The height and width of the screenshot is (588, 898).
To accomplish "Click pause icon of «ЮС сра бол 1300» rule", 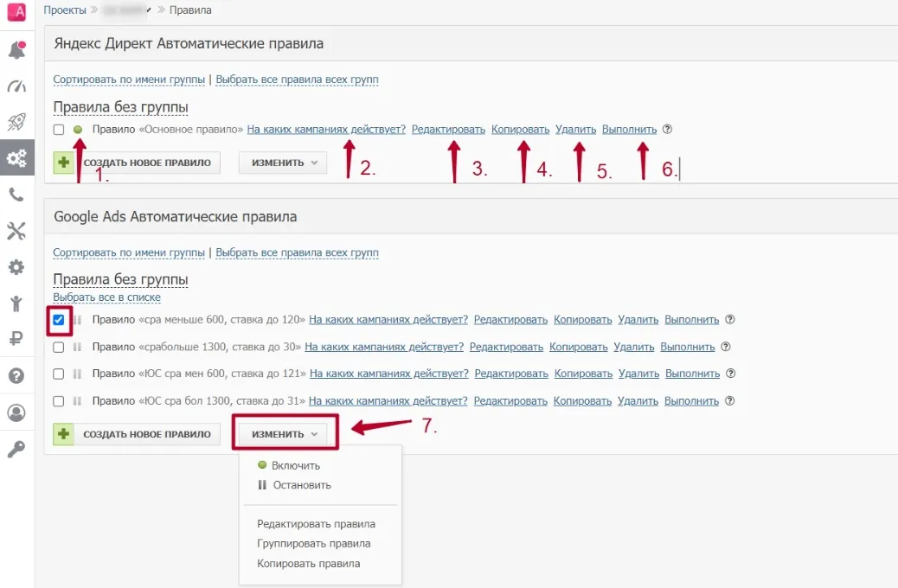I will pos(78,400).
